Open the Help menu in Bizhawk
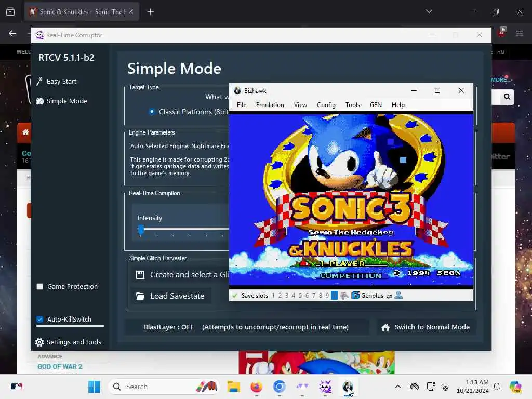The image size is (532, 399). point(398,105)
